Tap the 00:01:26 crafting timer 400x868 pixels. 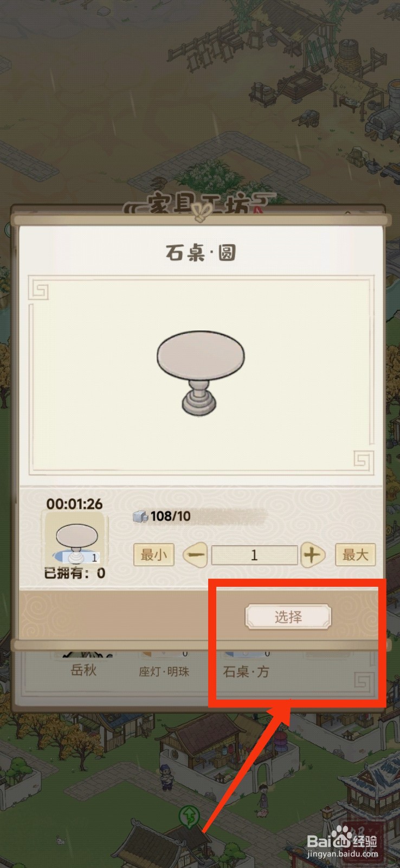pos(74,504)
